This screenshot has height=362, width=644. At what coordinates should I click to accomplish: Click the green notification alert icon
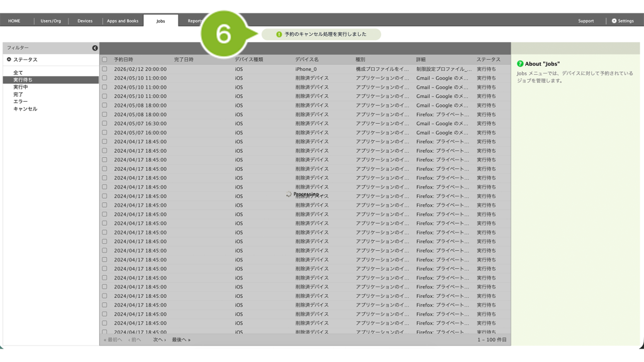tap(279, 35)
